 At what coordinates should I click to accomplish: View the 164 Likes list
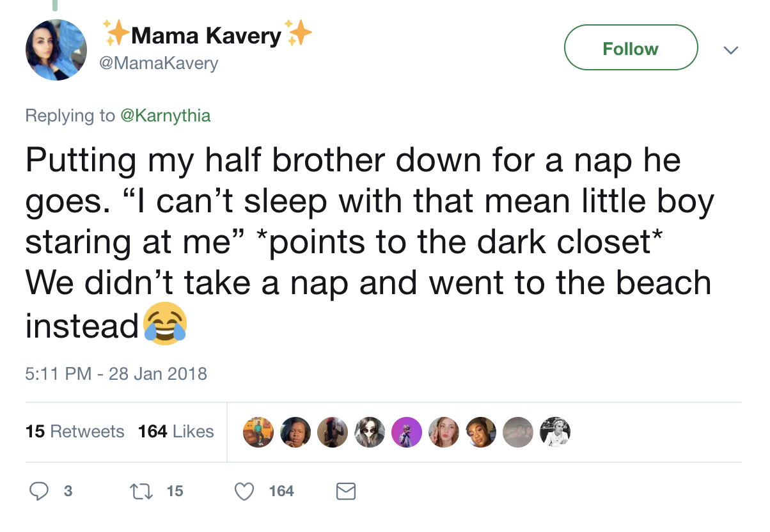click(x=176, y=432)
